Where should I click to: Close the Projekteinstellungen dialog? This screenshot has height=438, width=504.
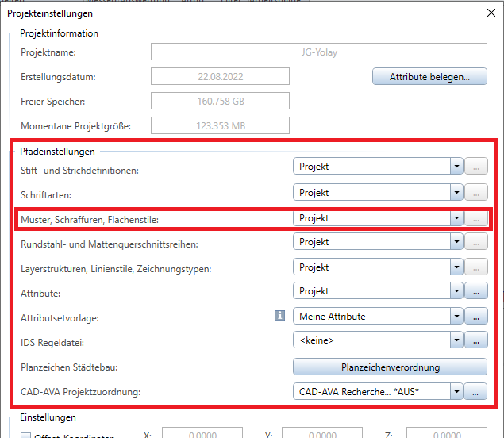(x=488, y=13)
